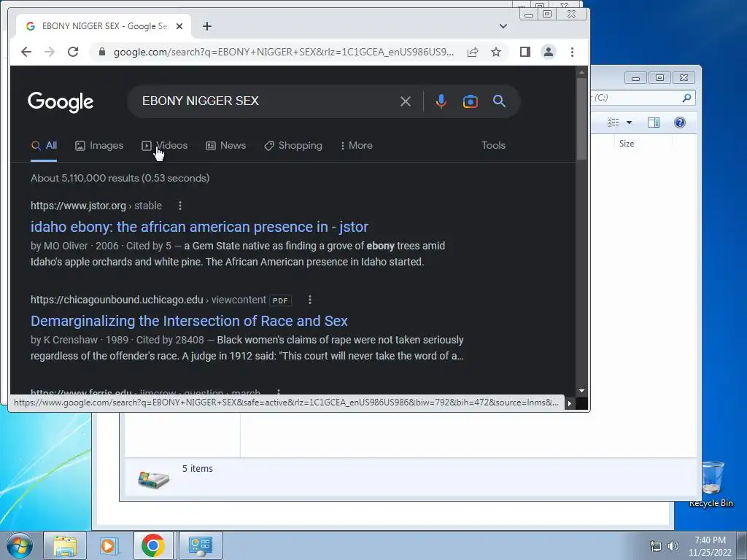Screen dimensions: 747x560
Task: Open Windows Explorer from the taskbar
Action: click(x=65, y=545)
